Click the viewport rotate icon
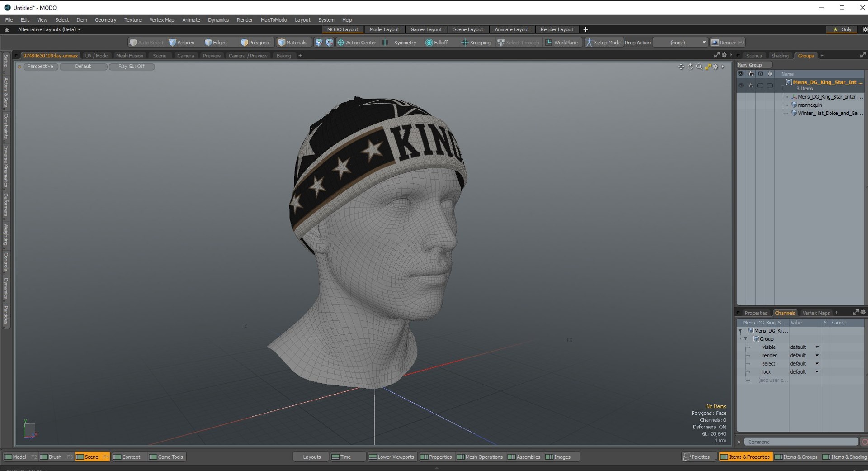The image size is (868, 471). [690, 67]
